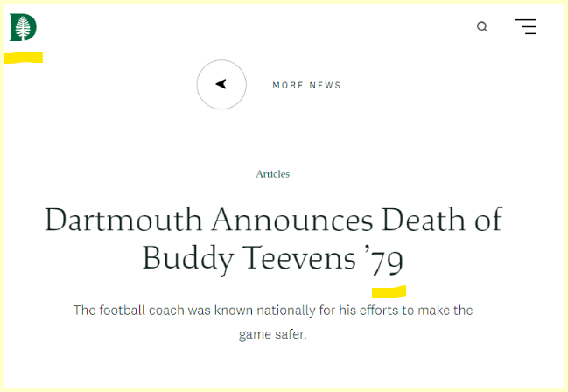Click the name Buddy Teevens in headline
Image resolution: width=568 pixels, height=392 pixels.
249,258
